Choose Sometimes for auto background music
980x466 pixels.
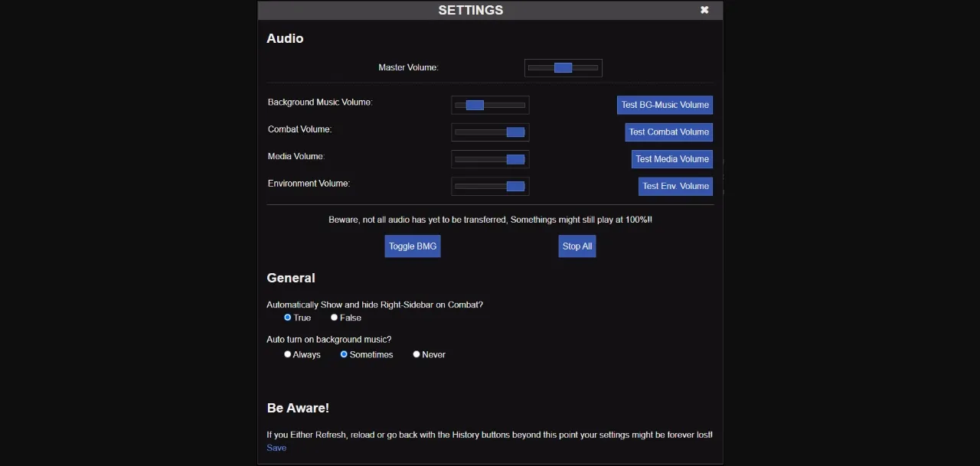344,354
